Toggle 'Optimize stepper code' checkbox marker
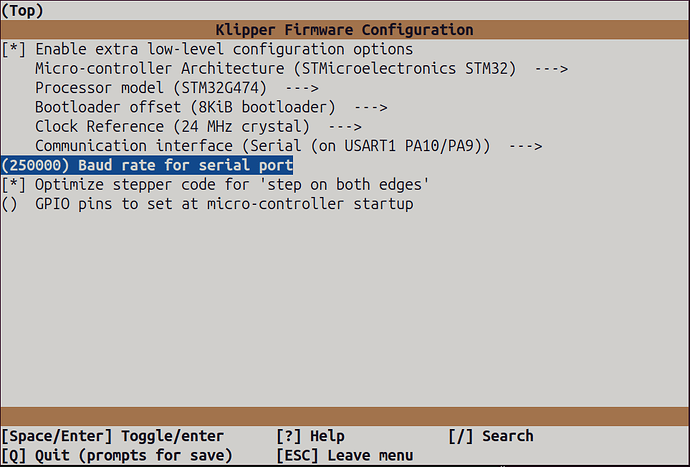Image resolution: width=690 pixels, height=467 pixels. point(14,185)
